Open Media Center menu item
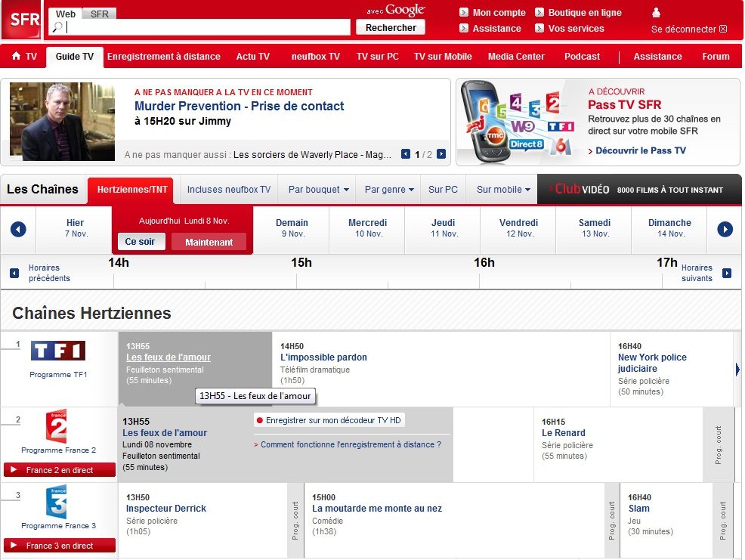The width and height of the screenshot is (745, 560). pyautogui.click(x=516, y=57)
